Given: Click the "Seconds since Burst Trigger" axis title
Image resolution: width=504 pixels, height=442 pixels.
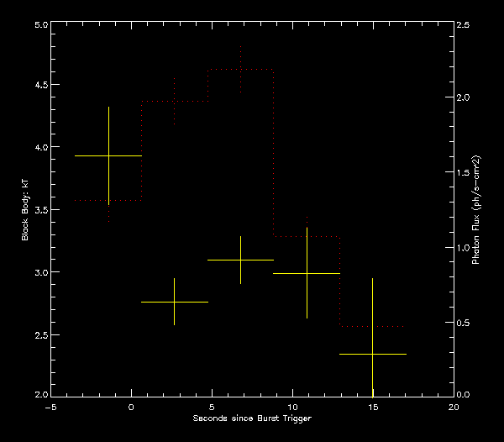Looking at the screenshot, I should (251, 418).
